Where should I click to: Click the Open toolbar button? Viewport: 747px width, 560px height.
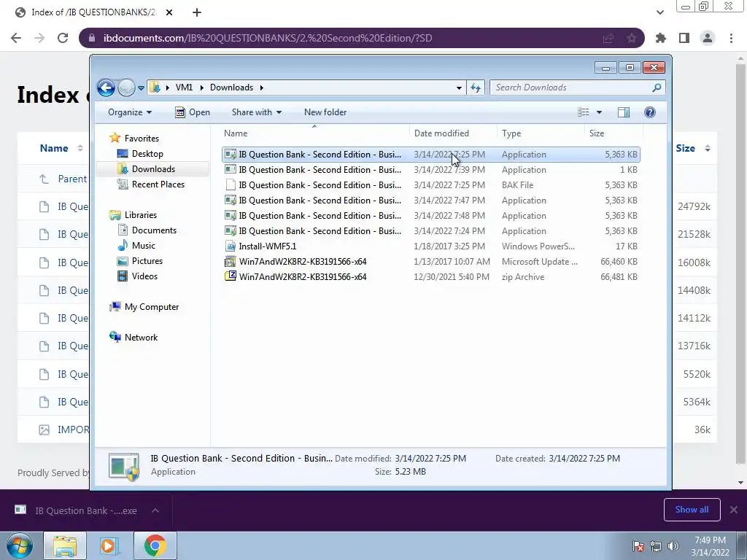tap(193, 112)
